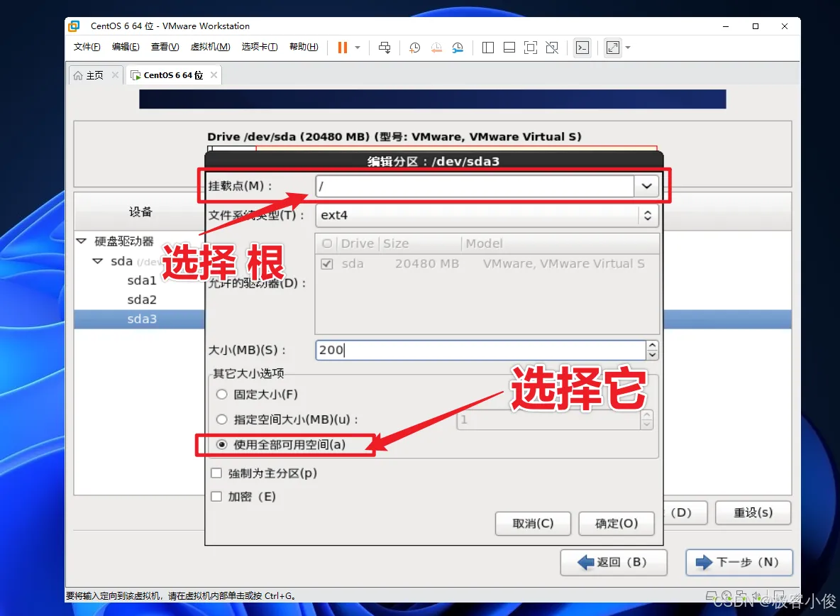Click the 返回 (B) back button
Screen dimensions: 840x616
point(614,563)
